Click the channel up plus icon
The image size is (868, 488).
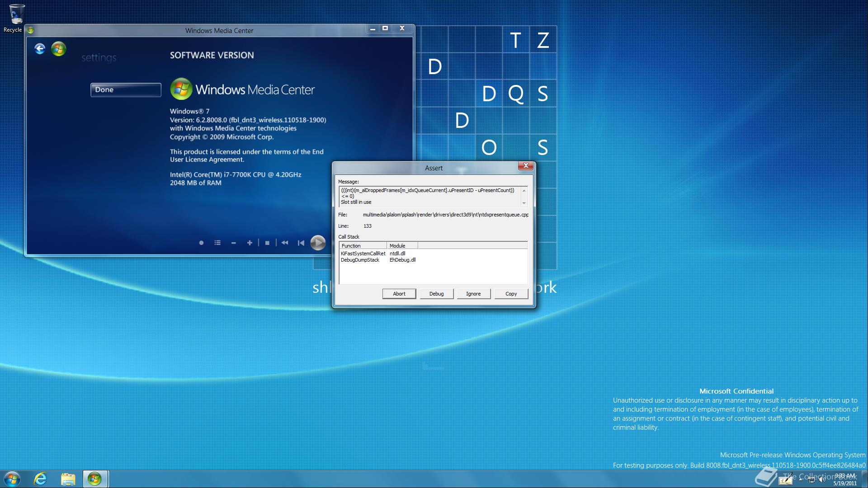250,243
